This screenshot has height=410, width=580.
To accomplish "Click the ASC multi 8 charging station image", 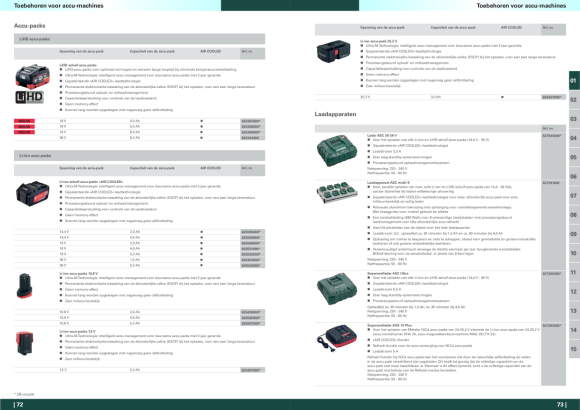I will (337, 192).
